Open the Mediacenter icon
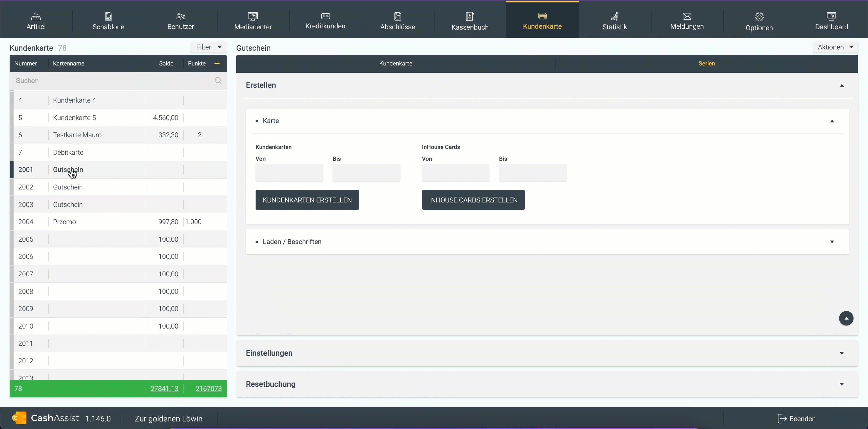 point(253,16)
